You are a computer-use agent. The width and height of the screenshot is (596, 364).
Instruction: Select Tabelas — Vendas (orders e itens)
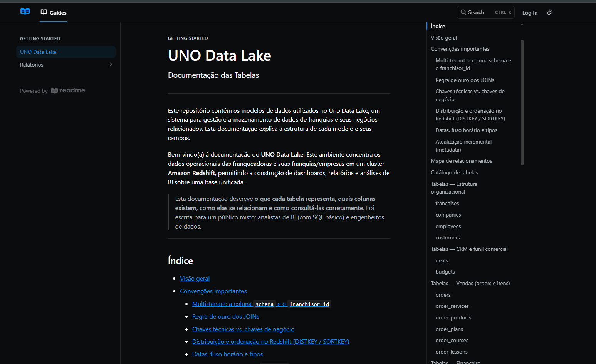click(470, 283)
